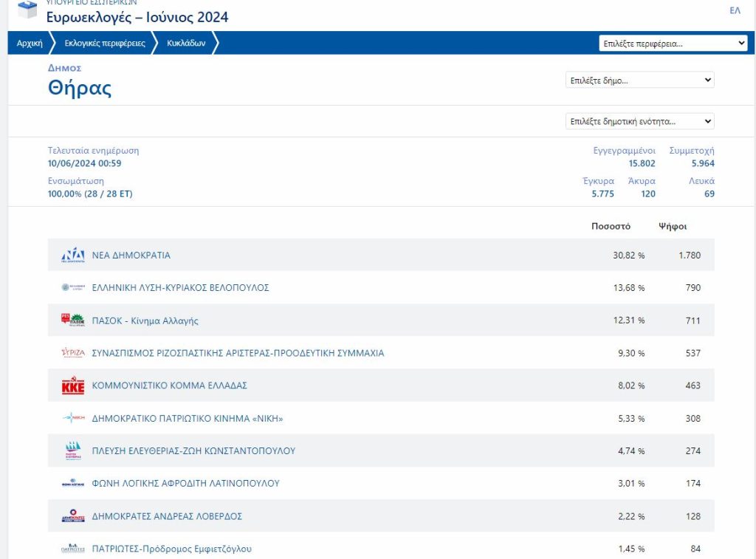Click the 1,45 % percentage
Viewport: 756px width, 559px height.
[x=631, y=549]
